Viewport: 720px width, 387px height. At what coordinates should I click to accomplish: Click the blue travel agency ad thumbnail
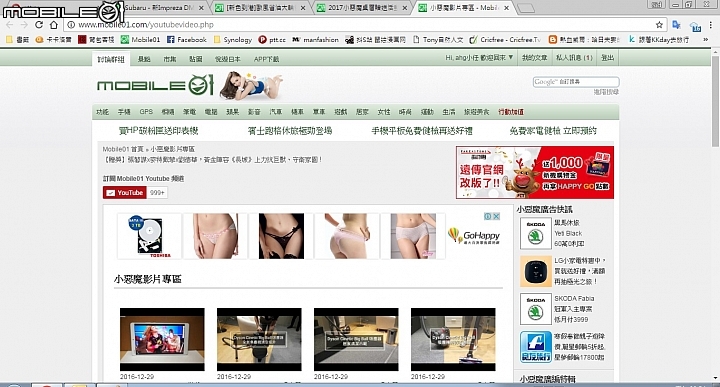point(535,347)
